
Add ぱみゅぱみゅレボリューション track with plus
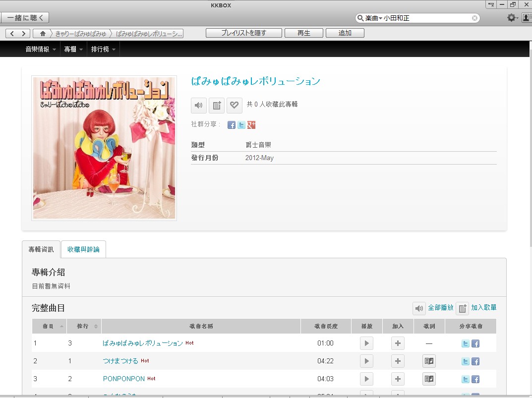398,343
